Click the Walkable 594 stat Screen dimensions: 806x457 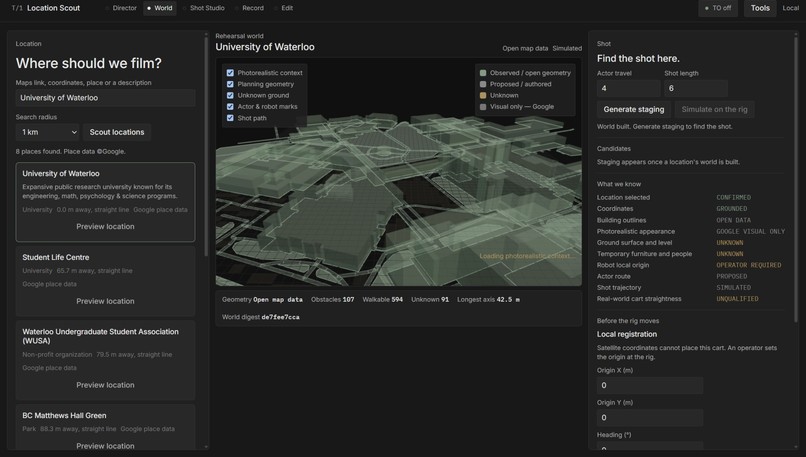[x=382, y=300]
